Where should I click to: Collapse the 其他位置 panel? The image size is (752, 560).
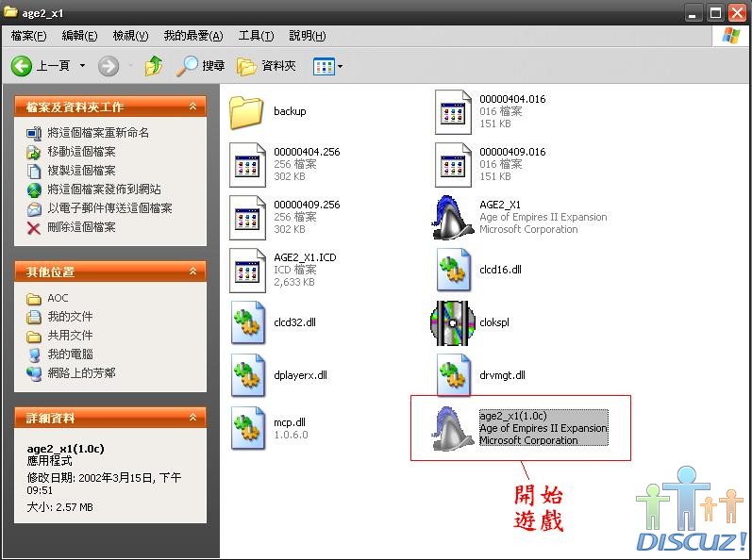pos(193,272)
